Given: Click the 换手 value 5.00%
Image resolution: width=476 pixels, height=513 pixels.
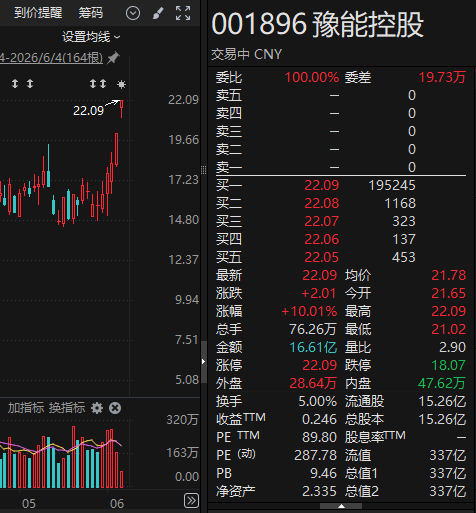Looking at the screenshot, I should pyautogui.click(x=317, y=401).
